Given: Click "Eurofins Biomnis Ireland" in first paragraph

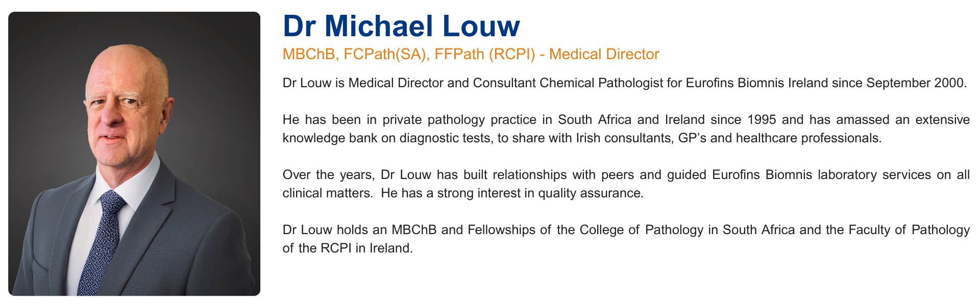Looking at the screenshot, I should click(756, 83).
